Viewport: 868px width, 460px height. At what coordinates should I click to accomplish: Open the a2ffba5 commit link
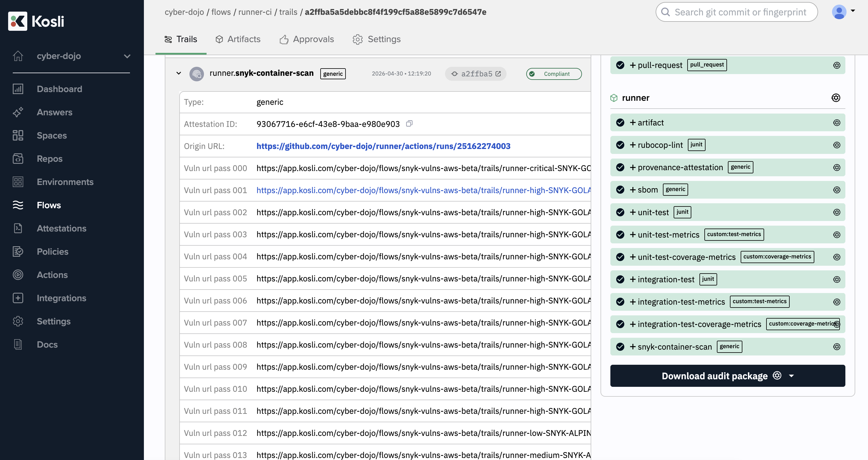(x=476, y=74)
